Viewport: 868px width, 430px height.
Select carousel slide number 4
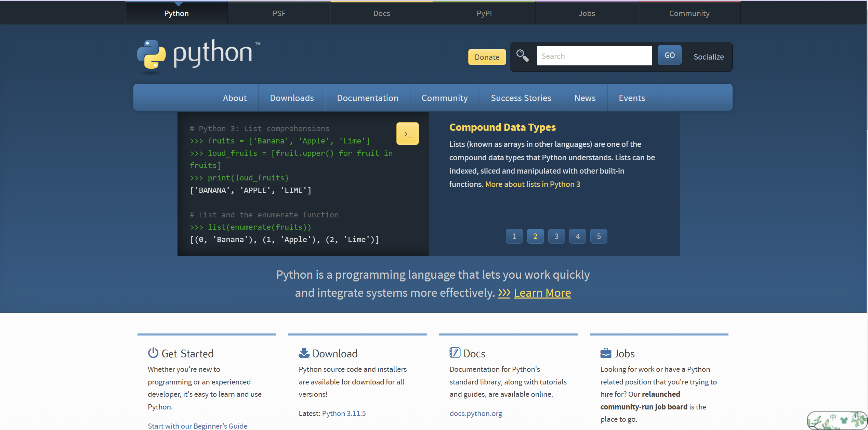point(577,236)
